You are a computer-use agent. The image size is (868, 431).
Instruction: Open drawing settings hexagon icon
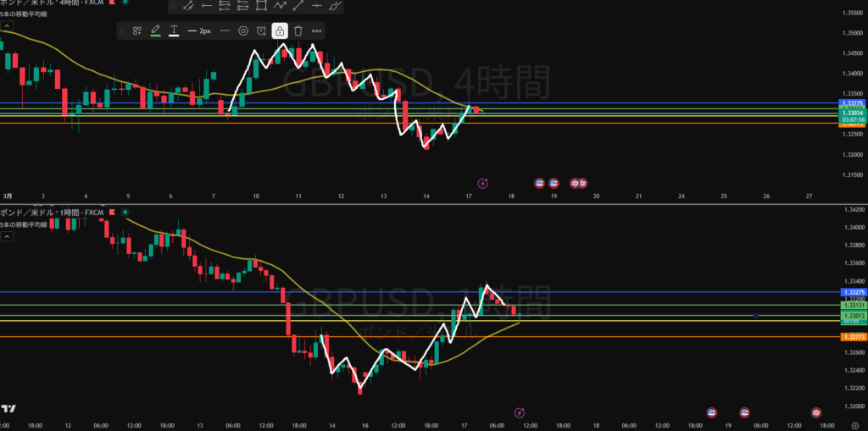coord(243,30)
